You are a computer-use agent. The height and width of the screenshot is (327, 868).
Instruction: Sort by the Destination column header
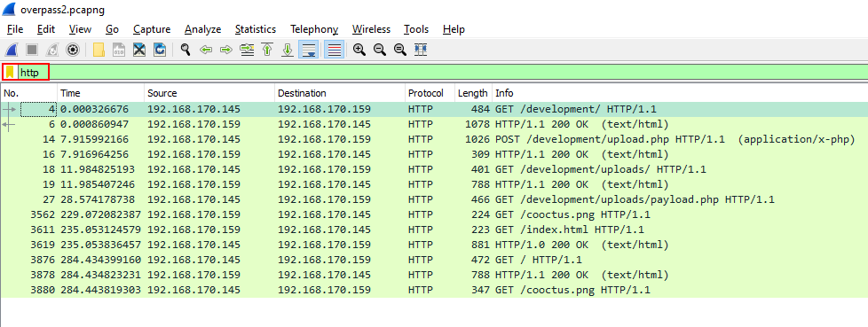(x=340, y=93)
